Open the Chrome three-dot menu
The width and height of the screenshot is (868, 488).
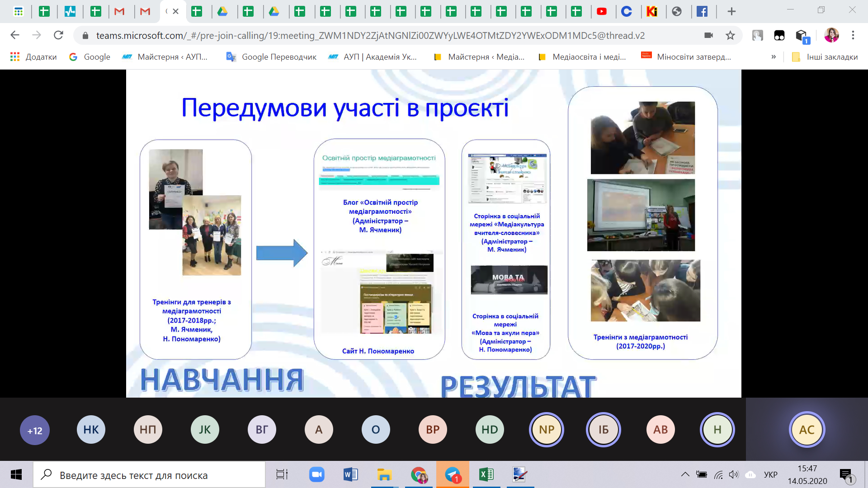point(853,35)
